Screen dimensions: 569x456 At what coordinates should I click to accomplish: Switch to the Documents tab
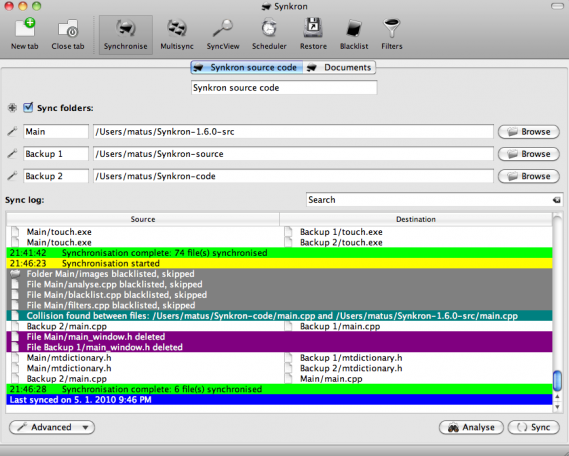tap(340, 67)
